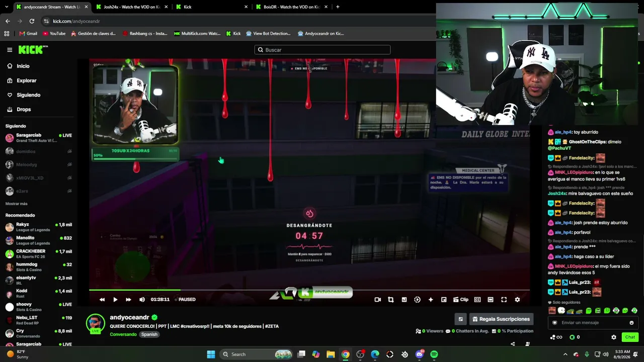The width and height of the screenshot is (644, 362).
Task: Open the View Bot Detection bookmark
Action: (268, 34)
